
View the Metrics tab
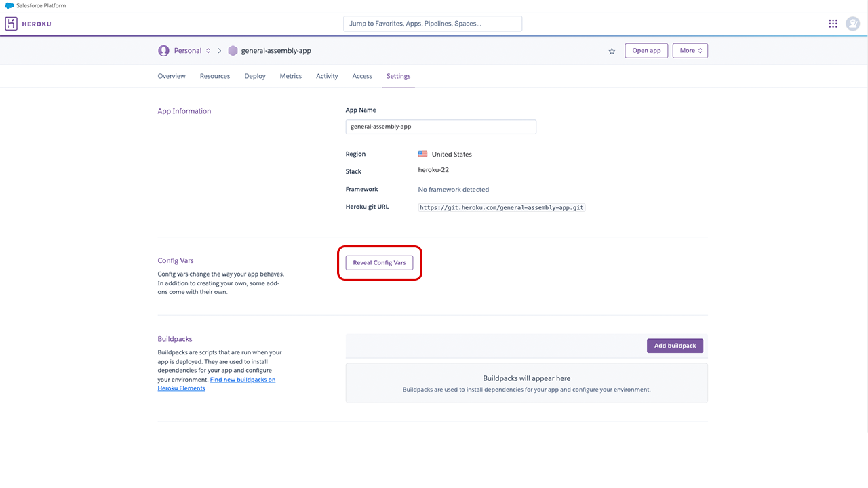click(291, 76)
